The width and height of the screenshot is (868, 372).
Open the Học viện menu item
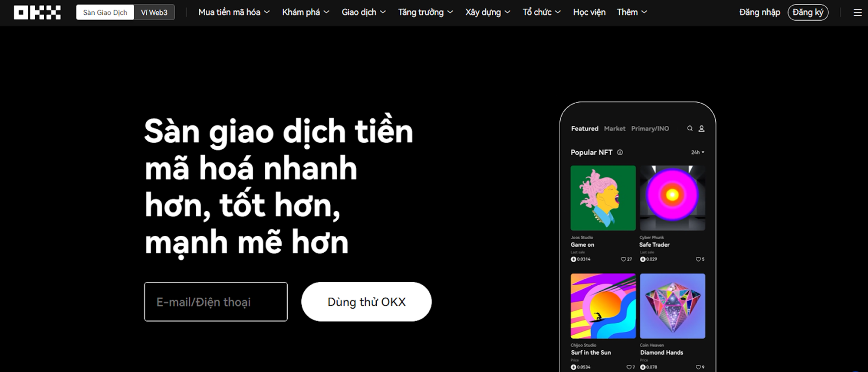coord(589,13)
